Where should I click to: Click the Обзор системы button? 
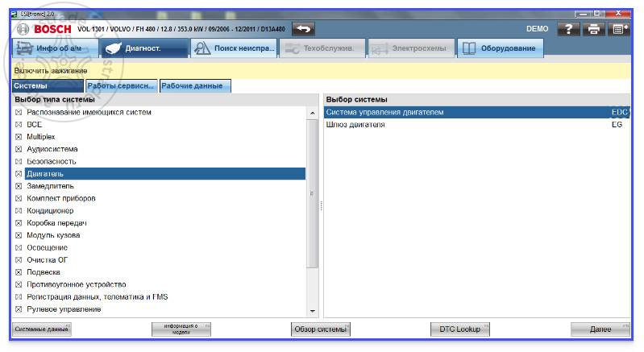(x=321, y=329)
